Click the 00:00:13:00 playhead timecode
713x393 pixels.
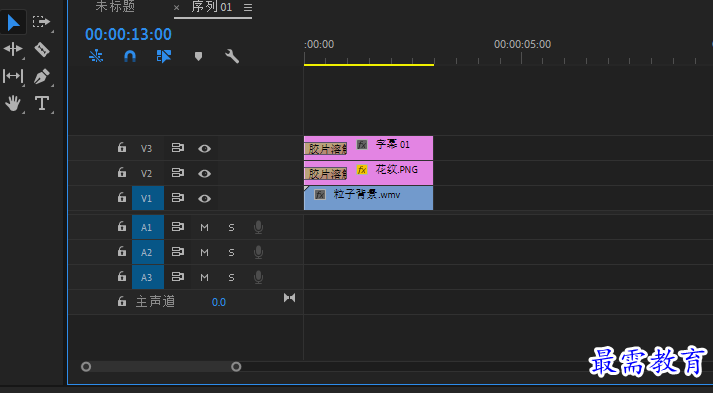(x=128, y=35)
